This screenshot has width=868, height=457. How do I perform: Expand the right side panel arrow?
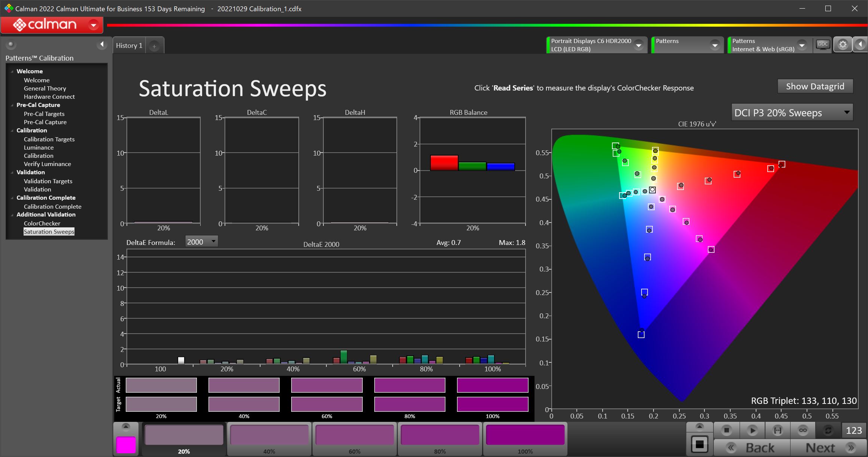(x=860, y=45)
